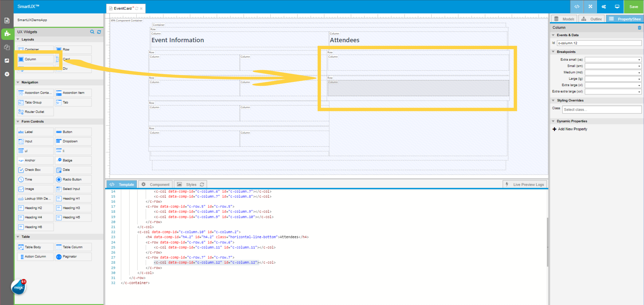Viewport: 644px width, 305px height.
Task: Click the gears icon in the top toolbar
Action: (x=603, y=7)
